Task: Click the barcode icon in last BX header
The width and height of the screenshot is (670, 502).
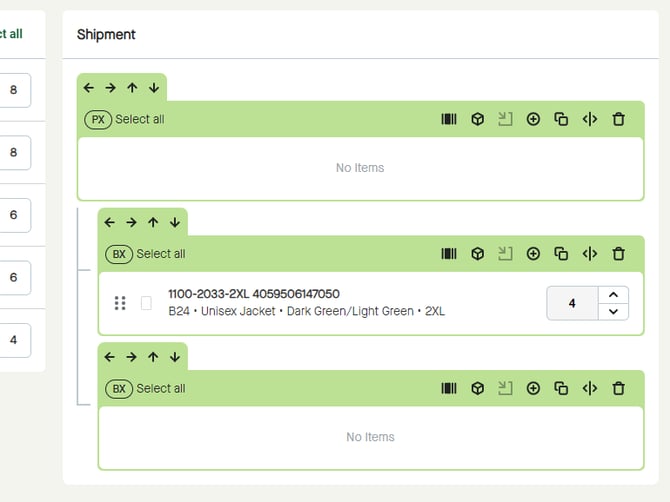Action: click(449, 389)
